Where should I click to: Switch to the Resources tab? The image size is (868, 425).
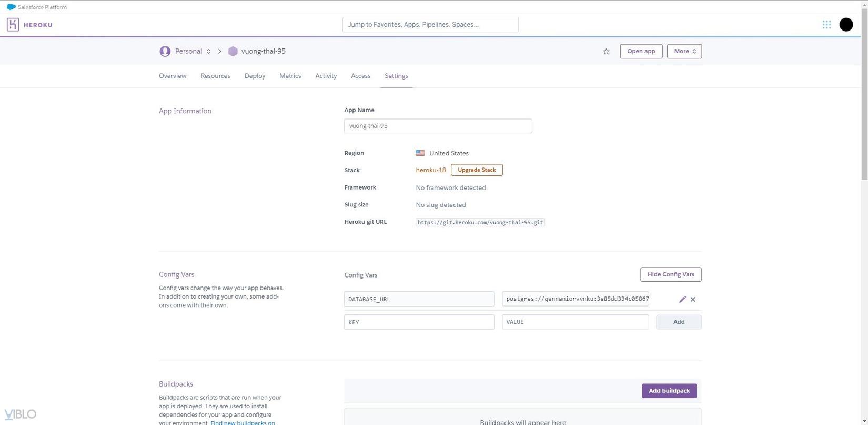point(216,76)
